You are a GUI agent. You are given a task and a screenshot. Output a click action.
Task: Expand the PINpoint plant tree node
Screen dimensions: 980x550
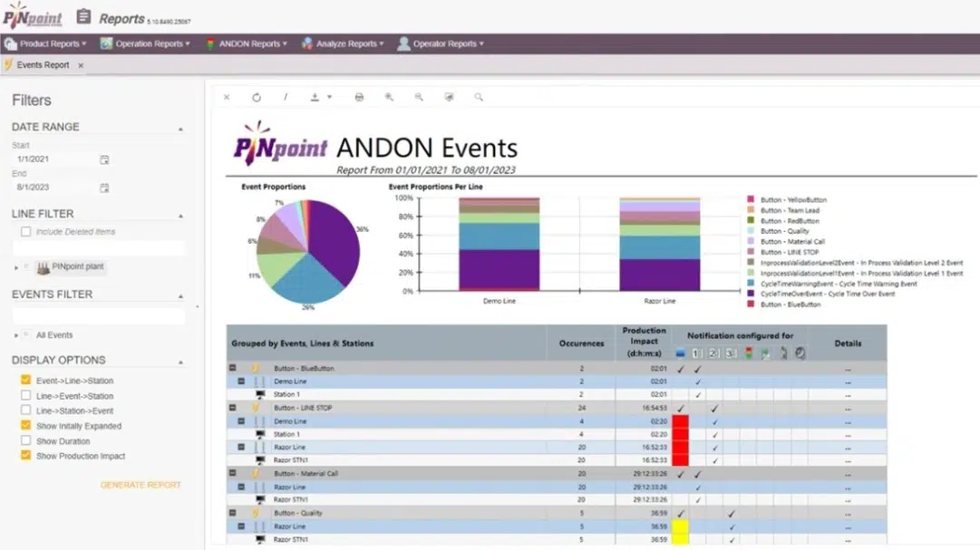pyautogui.click(x=16, y=267)
